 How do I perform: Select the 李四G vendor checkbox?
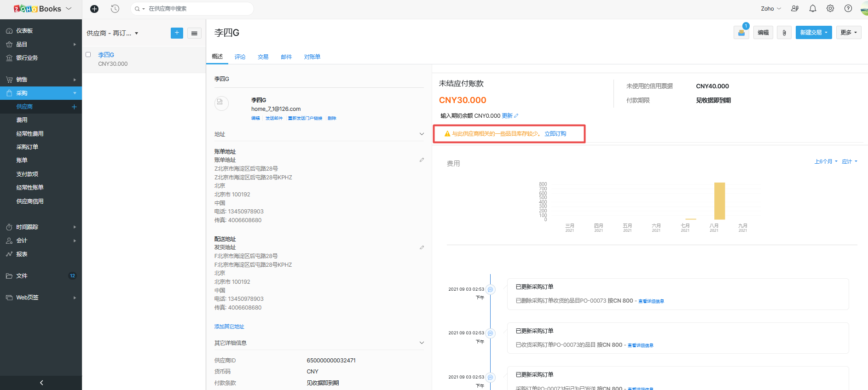point(88,55)
